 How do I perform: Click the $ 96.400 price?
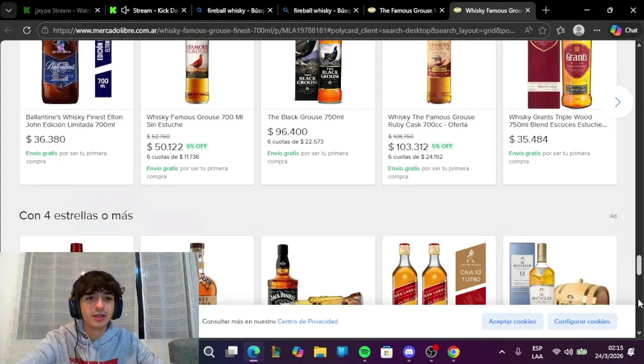287,131
